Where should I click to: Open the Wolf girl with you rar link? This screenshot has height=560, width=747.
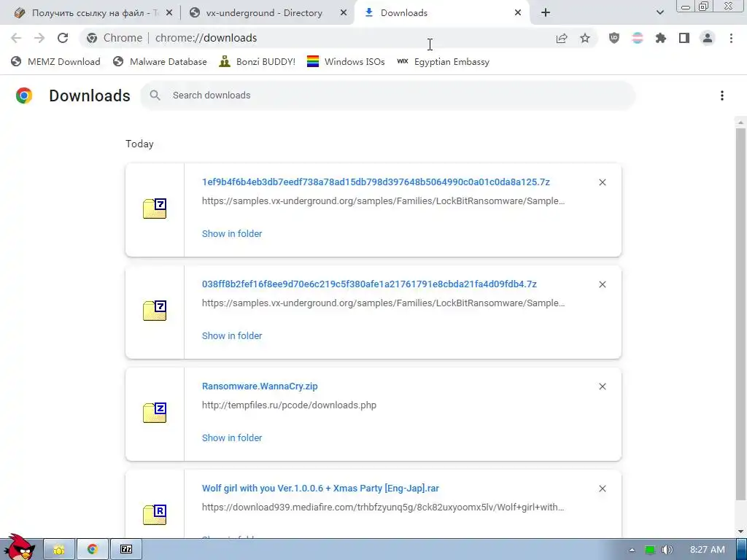click(x=320, y=488)
